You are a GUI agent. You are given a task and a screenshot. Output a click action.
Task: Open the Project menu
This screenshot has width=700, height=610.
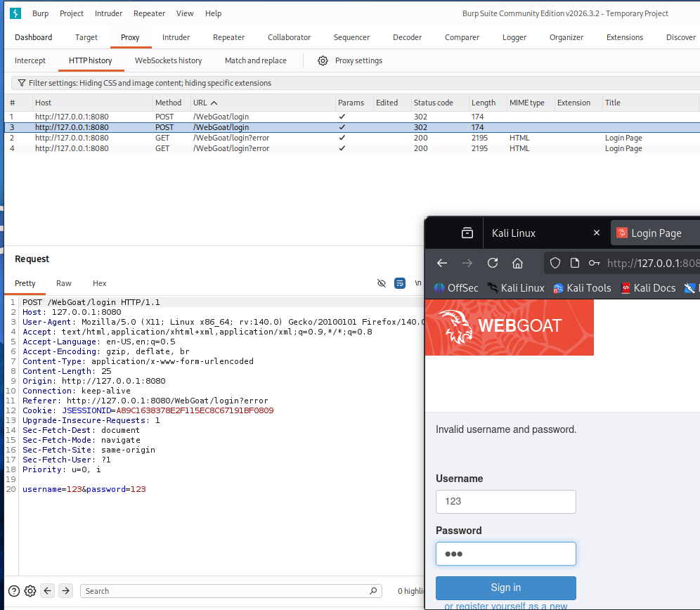click(72, 13)
